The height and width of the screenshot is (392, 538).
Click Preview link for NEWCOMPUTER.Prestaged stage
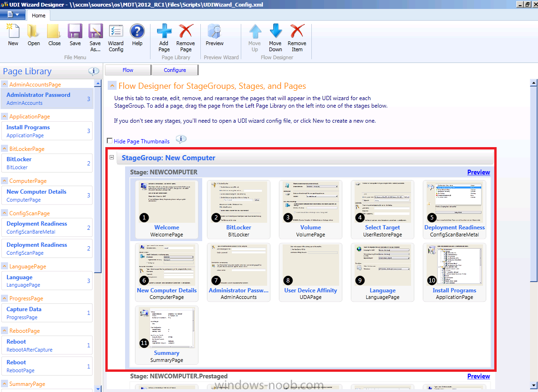point(478,376)
